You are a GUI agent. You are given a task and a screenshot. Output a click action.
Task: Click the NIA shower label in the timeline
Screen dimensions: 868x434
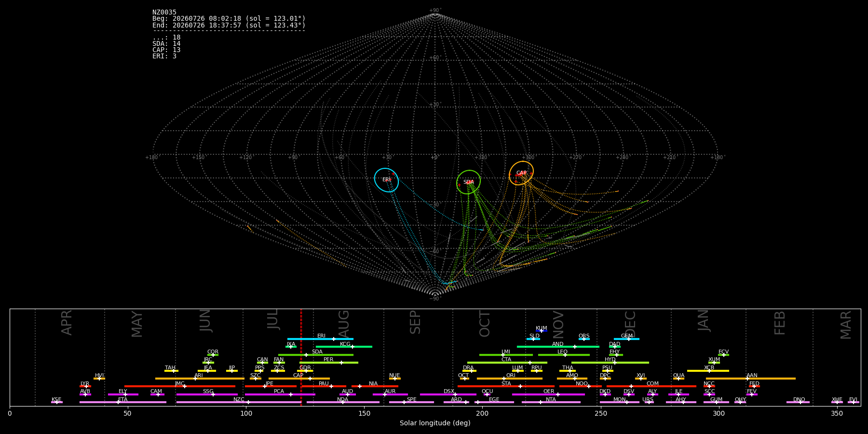pyautogui.click(x=373, y=384)
